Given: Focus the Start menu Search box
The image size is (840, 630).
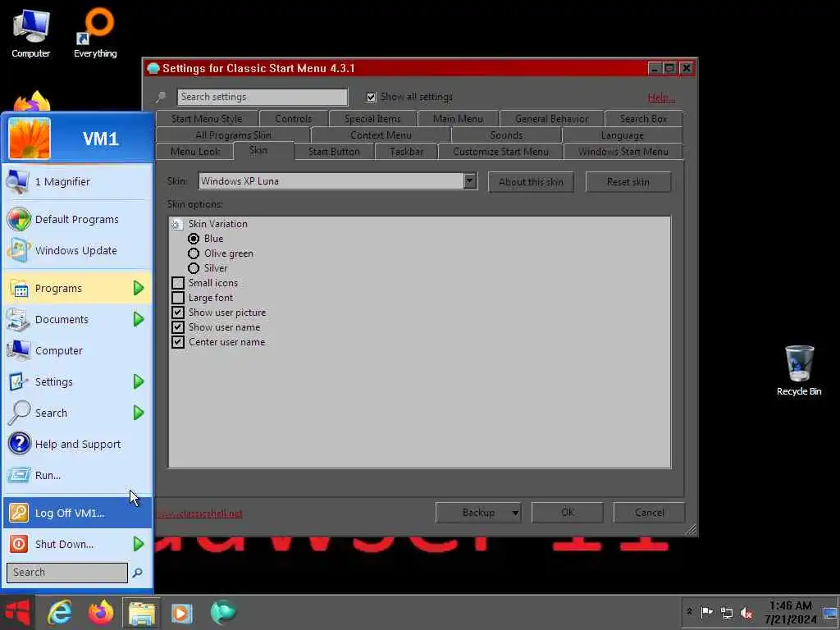Looking at the screenshot, I should click(67, 572).
